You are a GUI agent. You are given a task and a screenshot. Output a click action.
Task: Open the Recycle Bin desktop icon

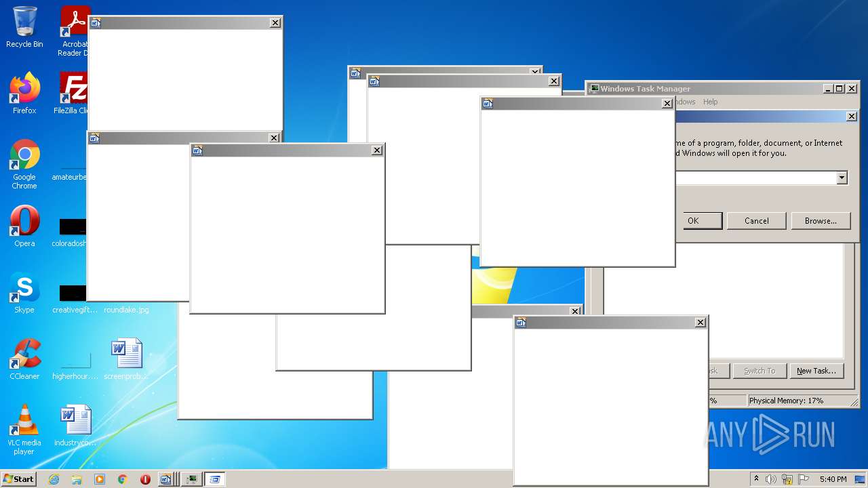[x=24, y=27]
